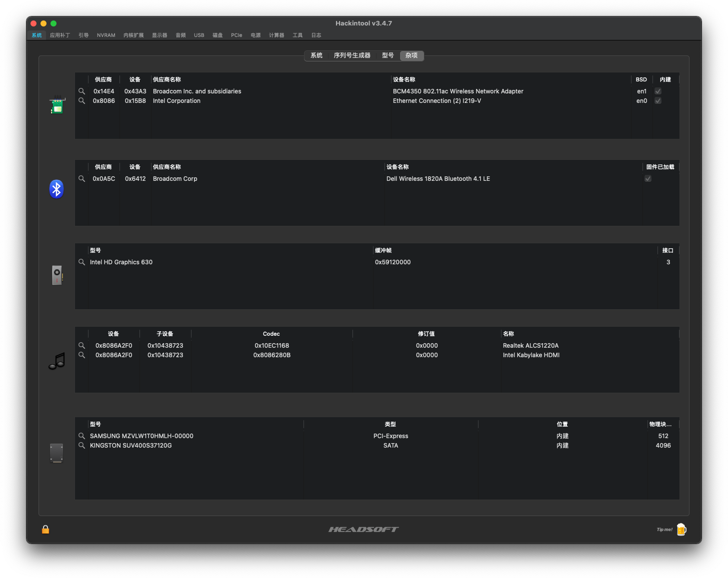Click the HEADSOFT logo link
This screenshot has height=578, width=728.
[x=363, y=530]
